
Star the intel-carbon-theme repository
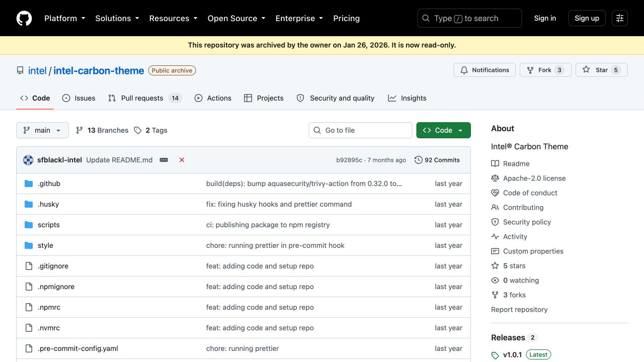pos(602,70)
